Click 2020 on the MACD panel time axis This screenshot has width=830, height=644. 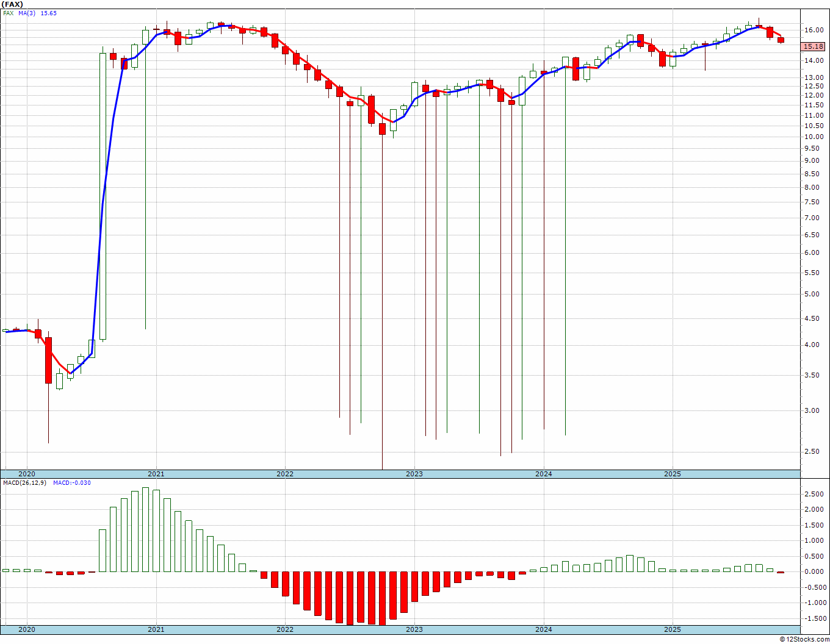[27, 629]
